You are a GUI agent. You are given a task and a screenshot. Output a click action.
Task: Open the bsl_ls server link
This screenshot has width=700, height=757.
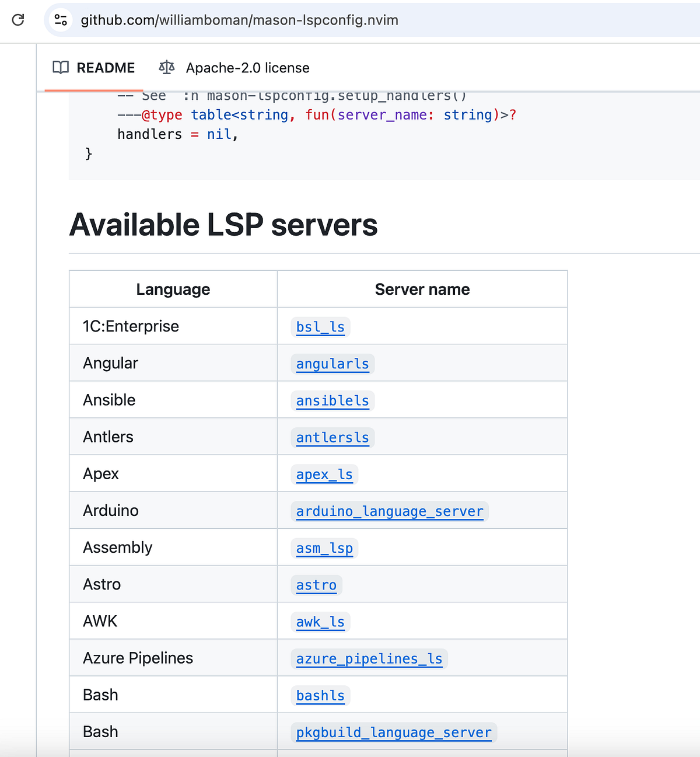pyautogui.click(x=320, y=327)
